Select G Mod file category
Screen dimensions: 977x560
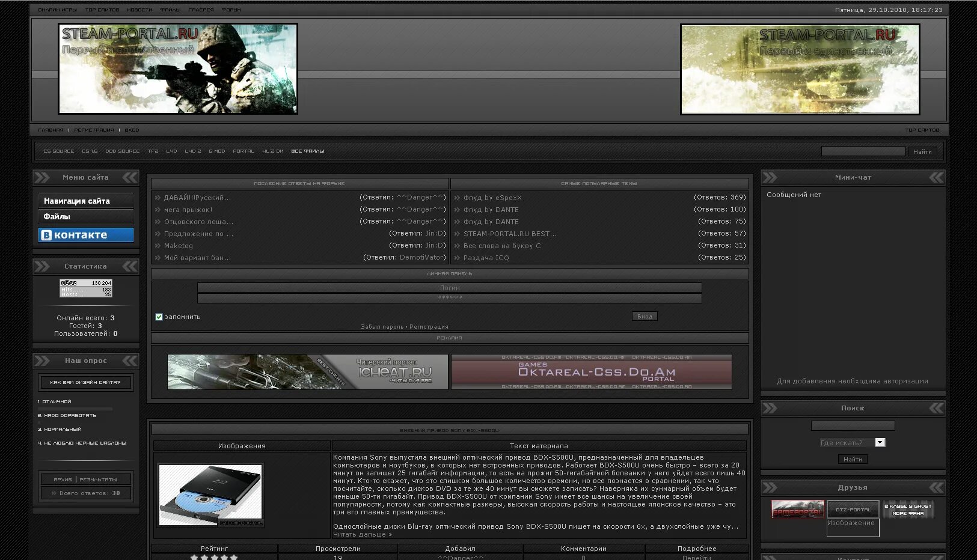217,151
